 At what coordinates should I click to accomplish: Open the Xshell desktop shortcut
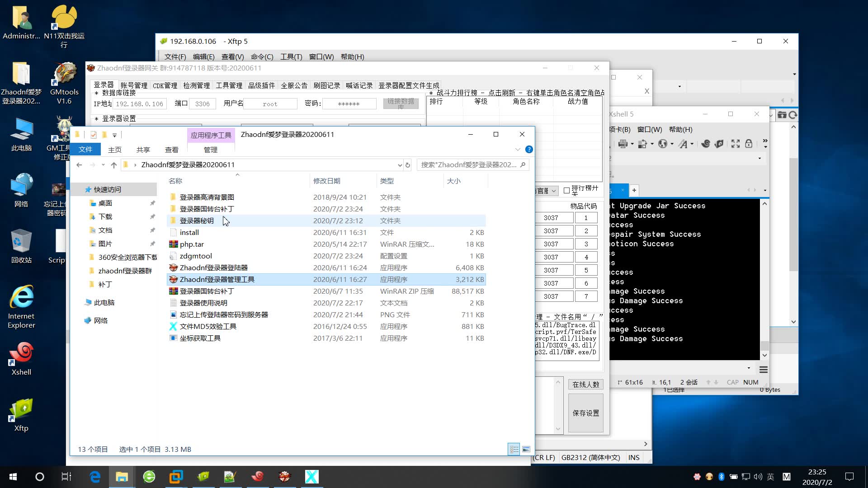pos(21,359)
